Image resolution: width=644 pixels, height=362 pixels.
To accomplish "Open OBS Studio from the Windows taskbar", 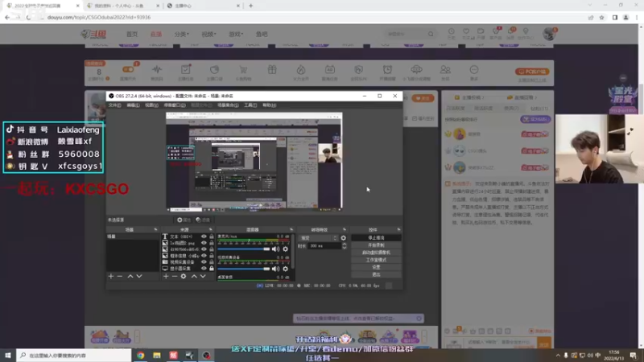I will [206, 356].
